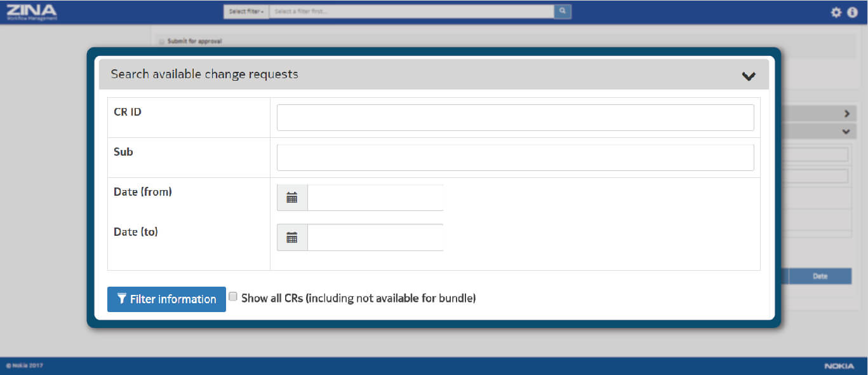Screen dimensions: 868x375
Task: Open calendar picker for Date (to)
Action: coord(292,238)
